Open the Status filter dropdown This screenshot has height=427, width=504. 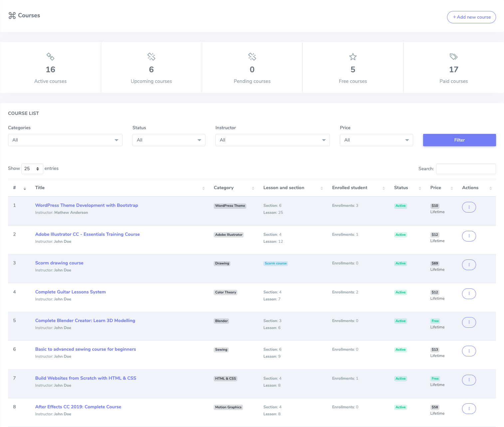coord(169,140)
